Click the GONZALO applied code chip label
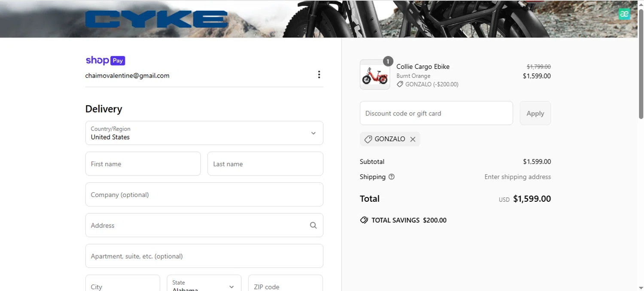 390,139
